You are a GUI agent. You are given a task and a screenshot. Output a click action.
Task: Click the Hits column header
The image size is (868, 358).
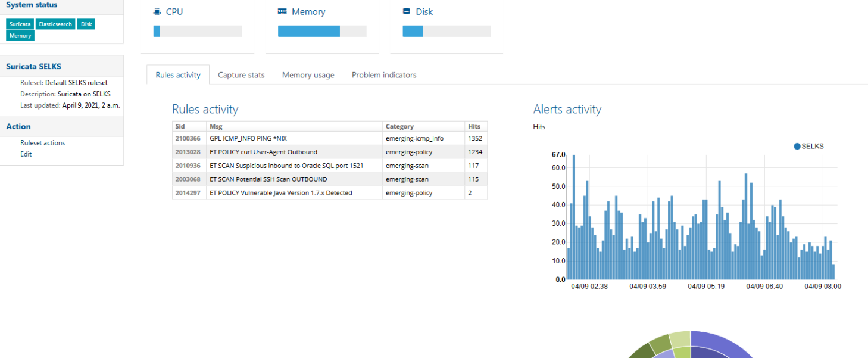(476, 126)
